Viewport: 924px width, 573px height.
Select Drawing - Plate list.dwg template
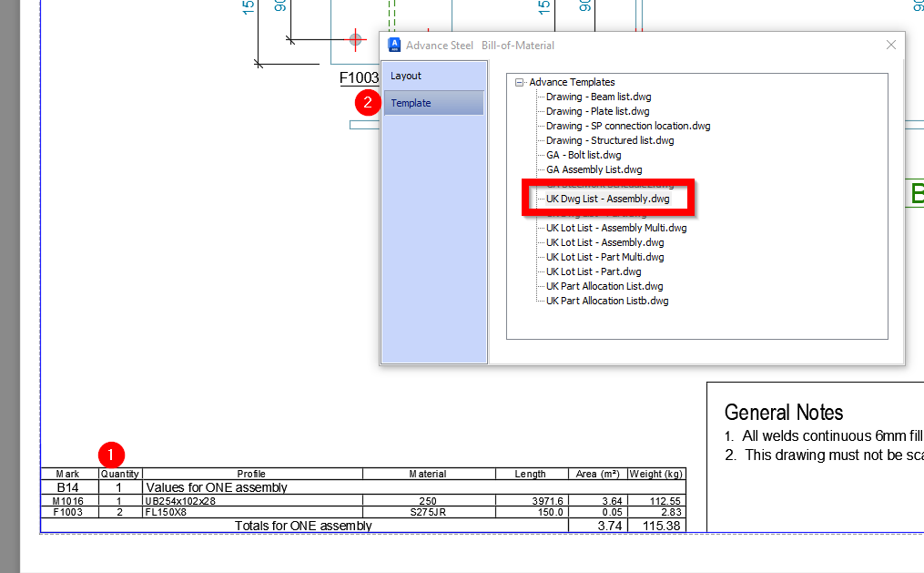tap(597, 111)
